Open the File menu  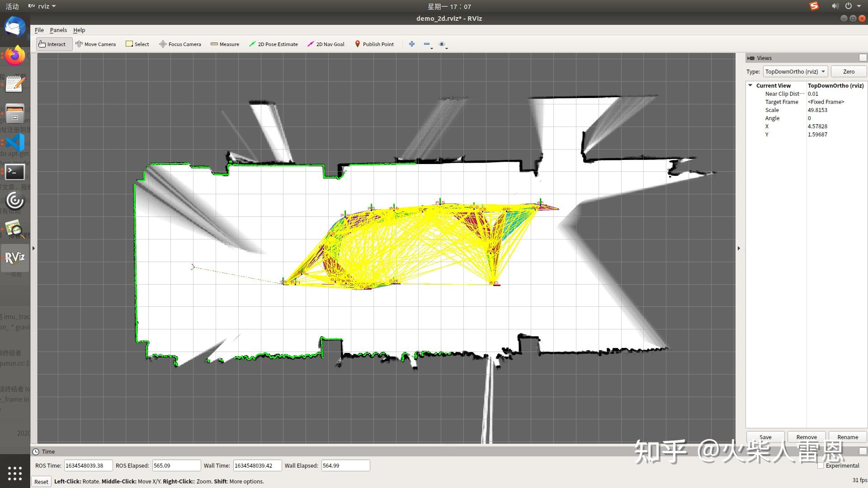[39, 30]
